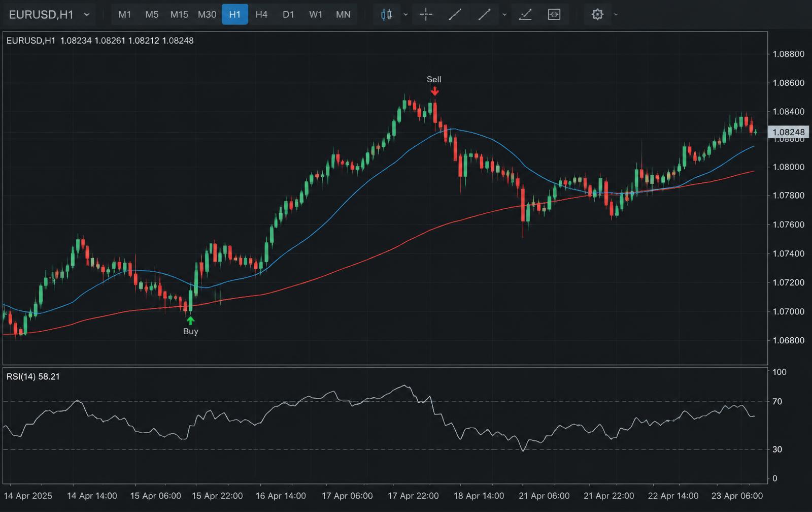Screen dimensions: 812x512
Task: Open the EURUSD,H1 symbol dropdown
Action: pos(49,15)
